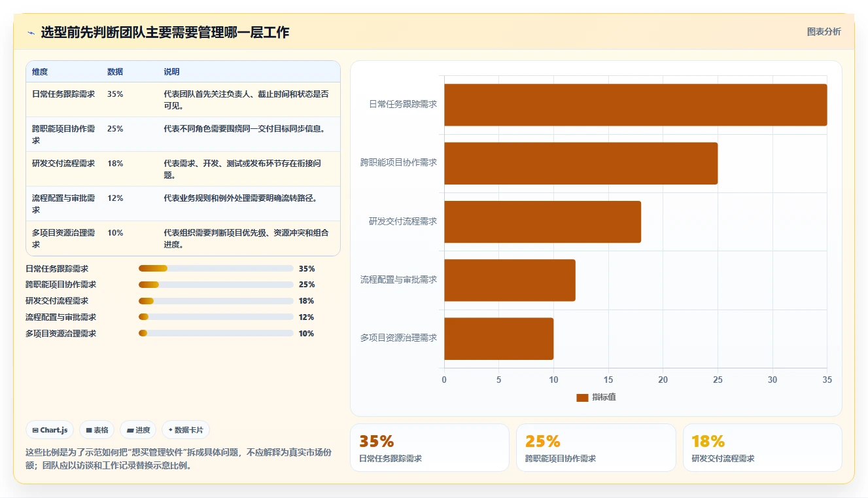
Task: Select the 表格 tag chip
Action: coord(97,430)
